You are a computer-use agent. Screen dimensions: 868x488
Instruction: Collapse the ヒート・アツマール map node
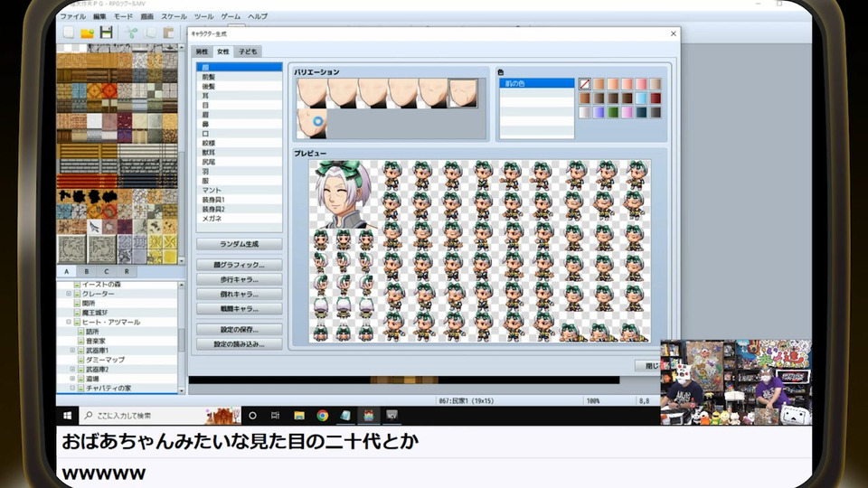[69, 322]
